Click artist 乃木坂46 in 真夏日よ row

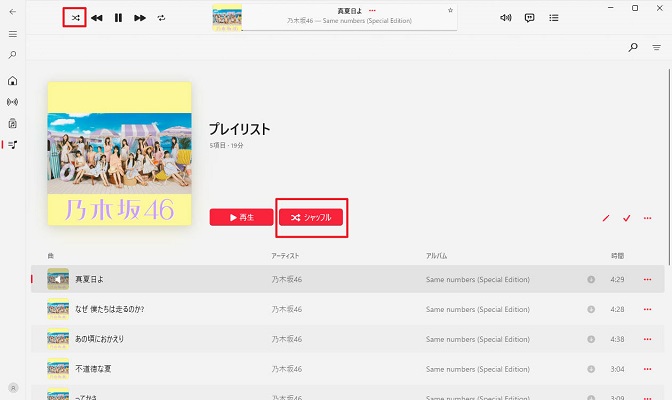(287, 280)
